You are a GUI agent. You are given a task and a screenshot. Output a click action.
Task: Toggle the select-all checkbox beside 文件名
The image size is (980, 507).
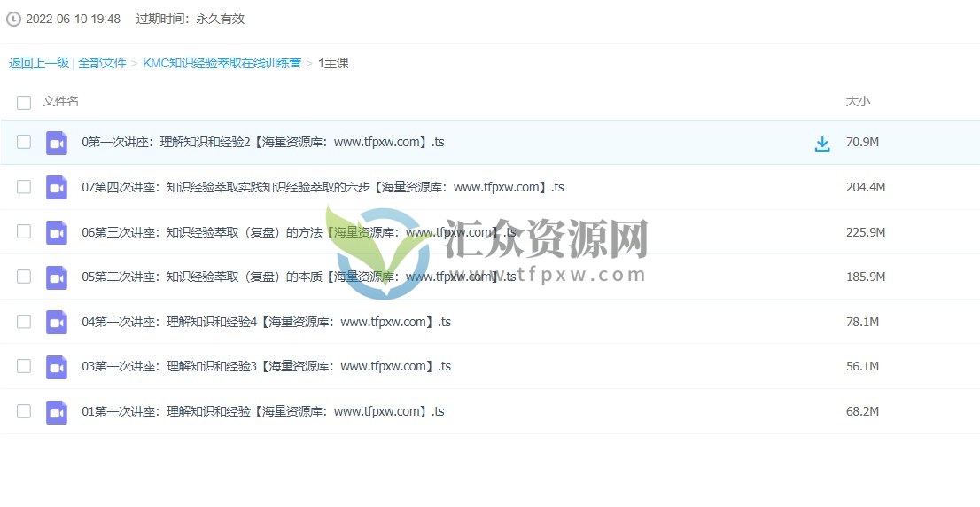point(24,102)
